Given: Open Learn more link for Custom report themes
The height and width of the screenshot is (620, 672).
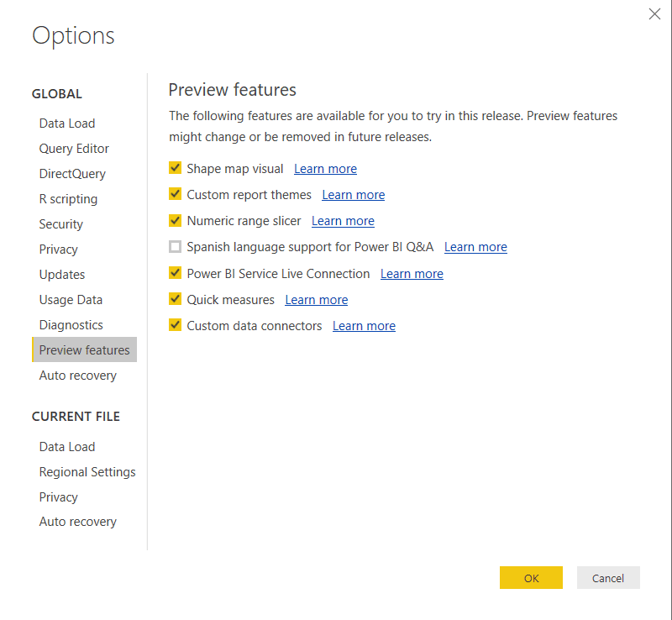Looking at the screenshot, I should coord(353,195).
